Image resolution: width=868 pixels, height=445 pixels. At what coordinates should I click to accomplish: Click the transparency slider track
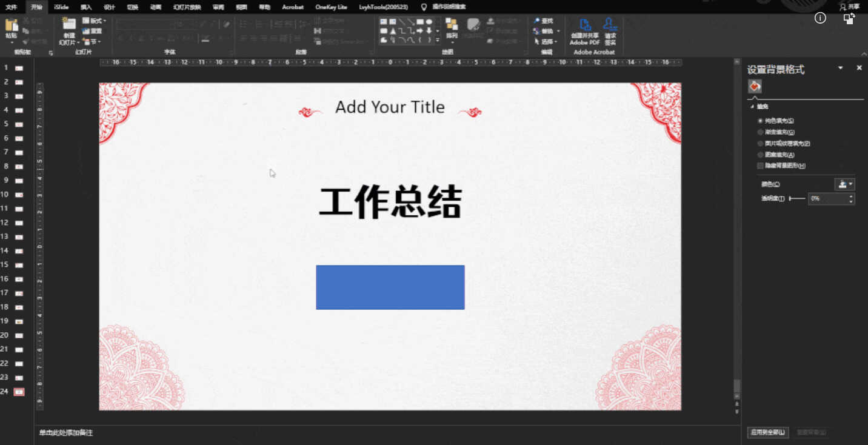797,198
